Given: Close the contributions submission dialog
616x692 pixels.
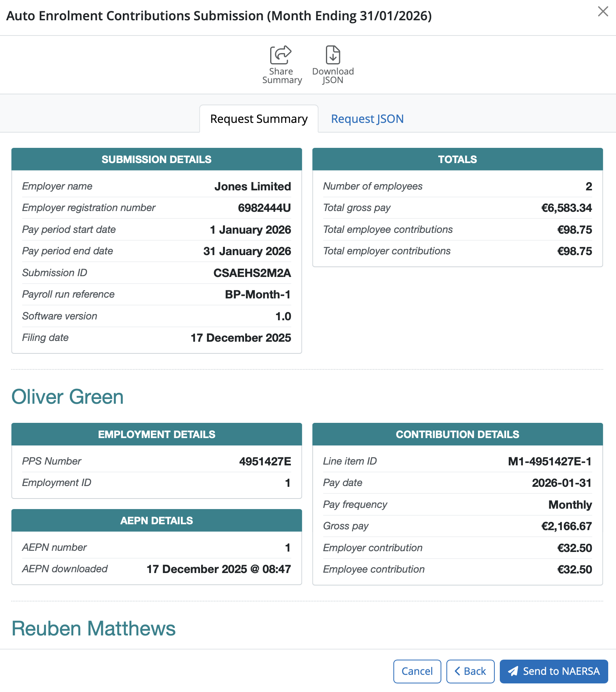Looking at the screenshot, I should pos(603,12).
